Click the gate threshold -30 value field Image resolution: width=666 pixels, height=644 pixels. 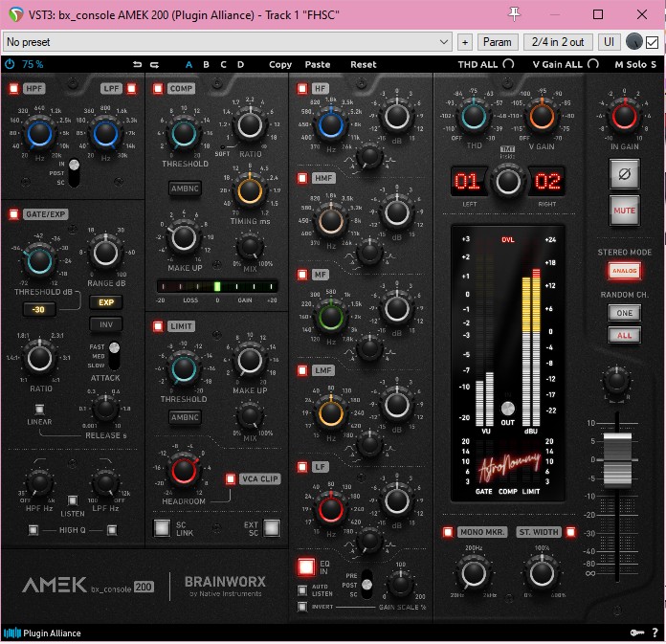38,310
